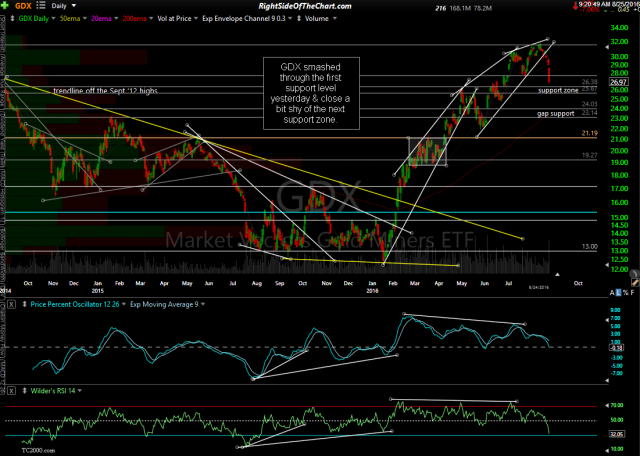
Task: Select the 'gap support' chart label
Action: pyautogui.click(x=556, y=113)
